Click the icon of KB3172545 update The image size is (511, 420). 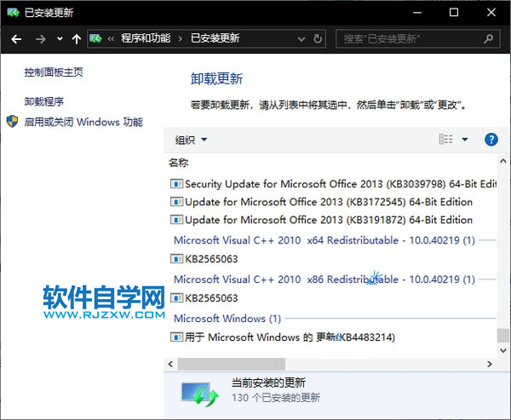tap(176, 202)
